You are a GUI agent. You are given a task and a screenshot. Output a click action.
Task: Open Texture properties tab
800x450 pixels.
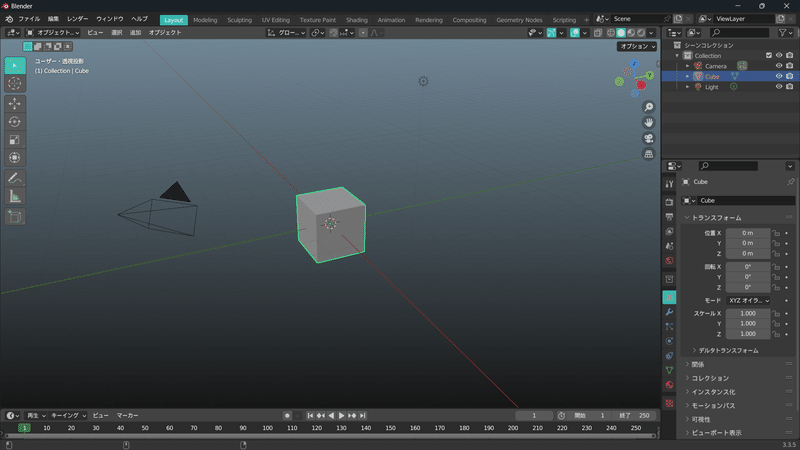[669, 403]
